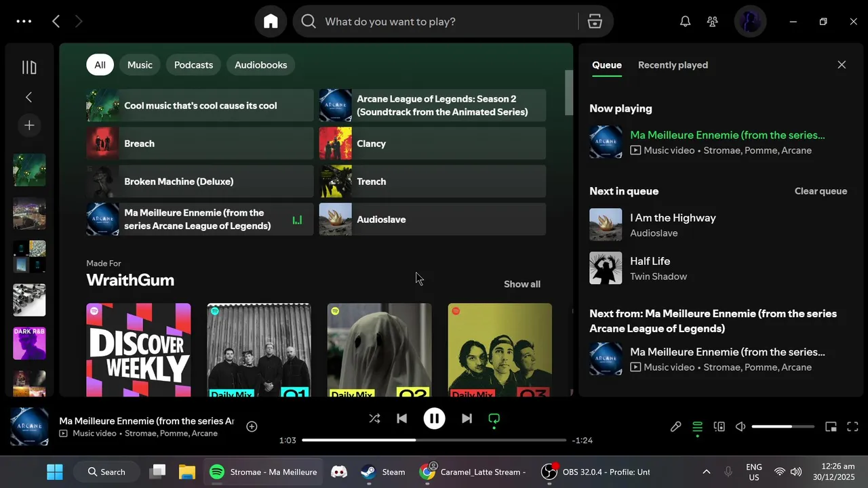Switch to Recently played tab
Screen dimensions: 868x488
(x=673, y=65)
